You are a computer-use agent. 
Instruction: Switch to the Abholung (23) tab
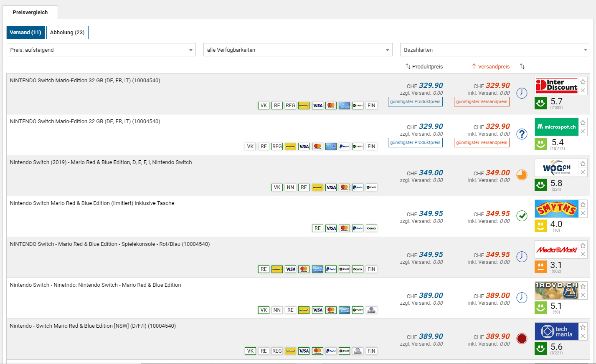(67, 33)
